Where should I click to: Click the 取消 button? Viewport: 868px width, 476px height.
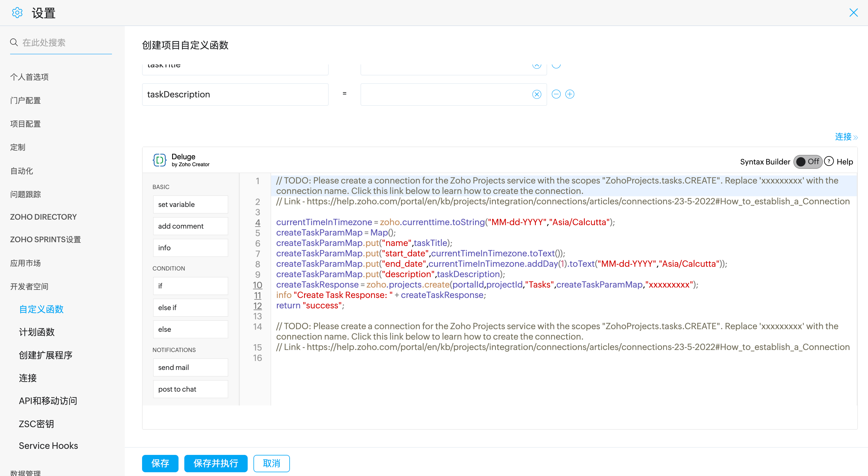[x=271, y=463]
